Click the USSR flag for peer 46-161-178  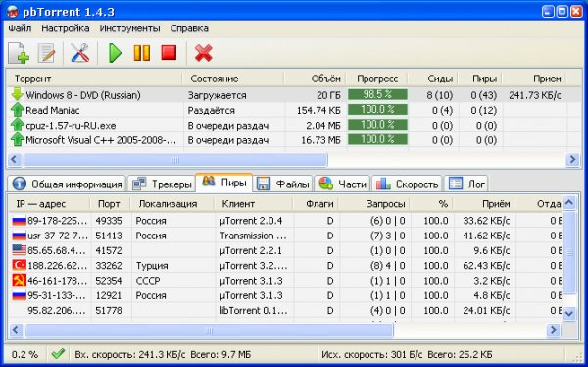click(20, 281)
